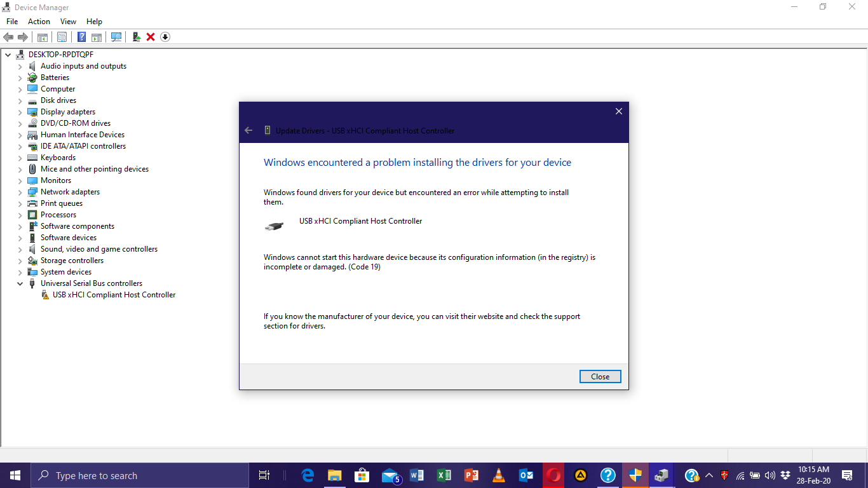Expand the Network adapters category

coord(20,191)
